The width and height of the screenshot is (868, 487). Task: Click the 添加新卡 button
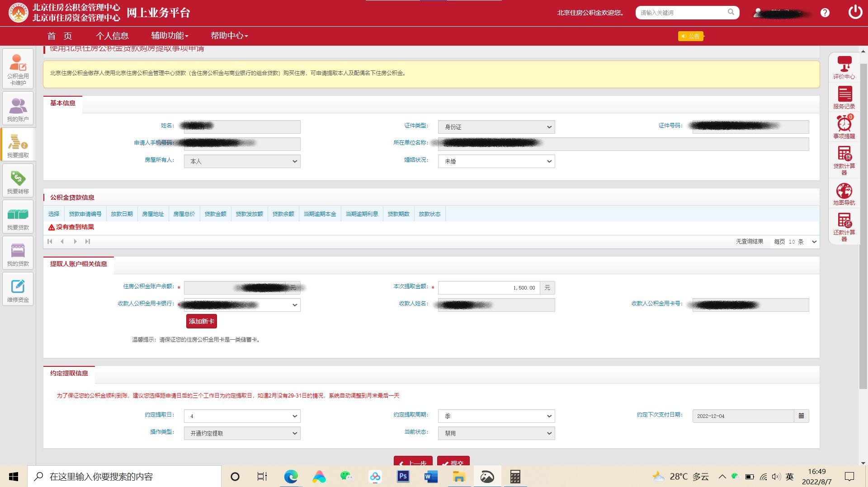[202, 321]
